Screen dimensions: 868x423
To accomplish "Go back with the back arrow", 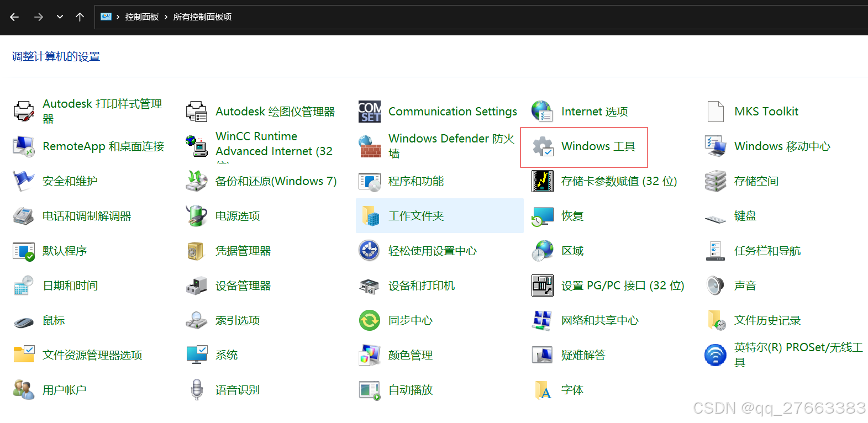I will coord(14,17).
